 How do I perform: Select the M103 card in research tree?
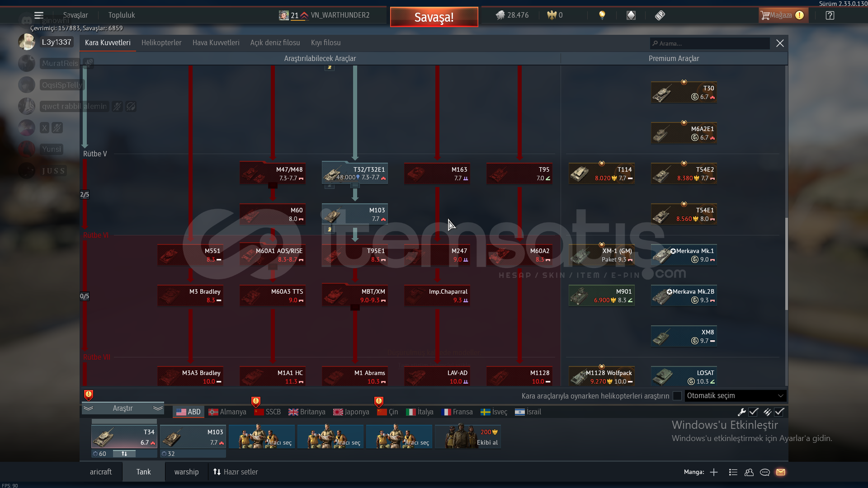pyautogui.click(x=355, y=214)
